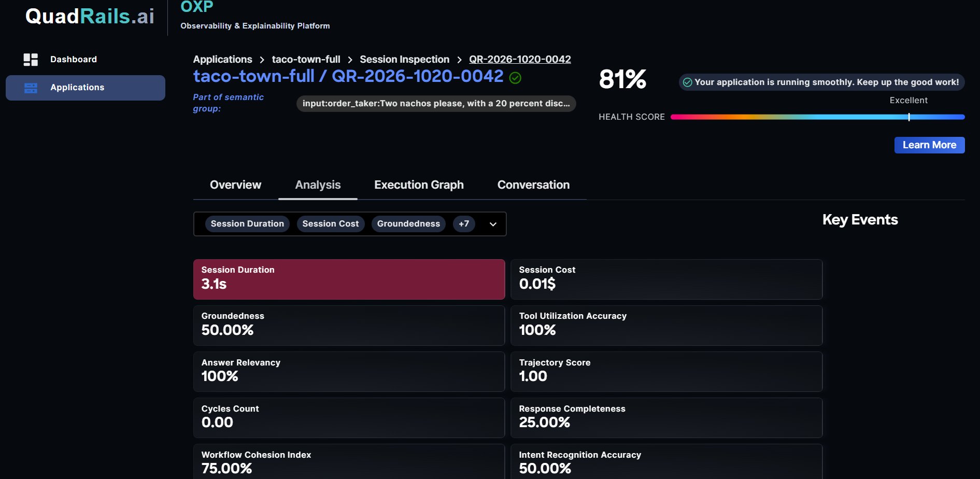Viewport: 980px width, 479px height.
Task: Open the Execution Graph tab
Action: coord(419,185)
